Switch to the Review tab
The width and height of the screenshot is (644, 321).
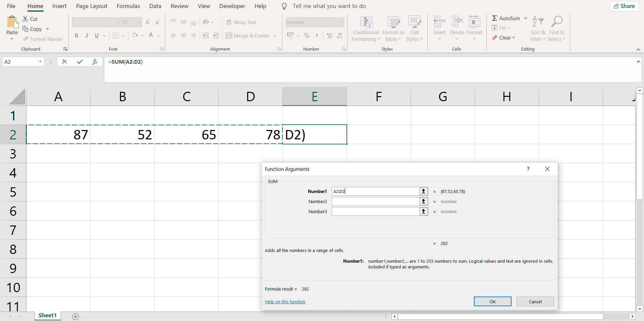[x=179, y=6]
